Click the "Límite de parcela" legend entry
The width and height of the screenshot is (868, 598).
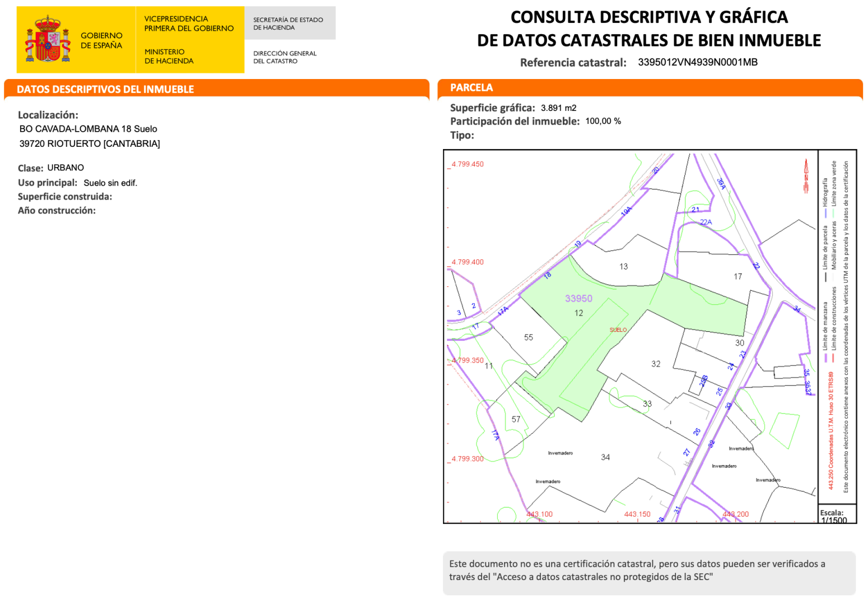tap(825, 255)
